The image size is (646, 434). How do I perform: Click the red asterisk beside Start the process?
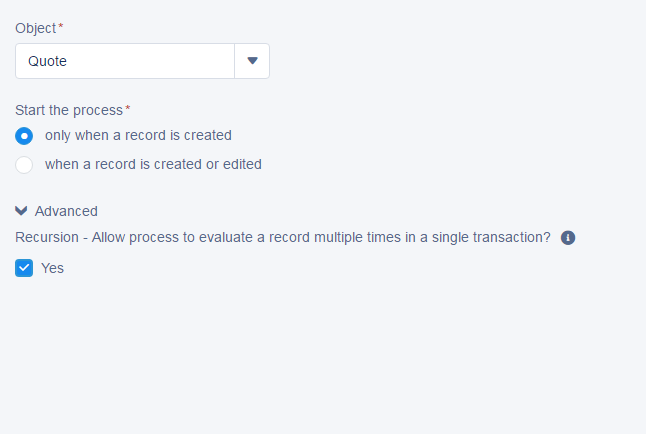click(x=127, y=109)
